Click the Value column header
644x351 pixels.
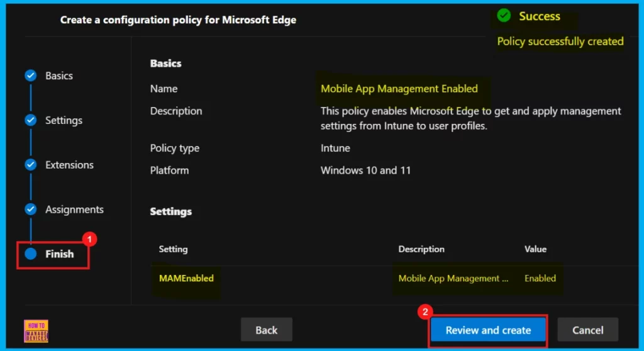click(x=536, y=249)
